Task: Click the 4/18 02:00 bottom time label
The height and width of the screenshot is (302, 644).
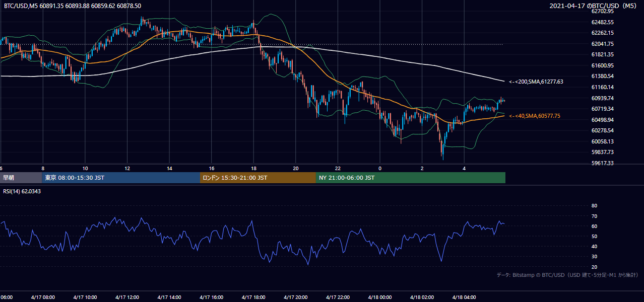Action: click(422, 297)
